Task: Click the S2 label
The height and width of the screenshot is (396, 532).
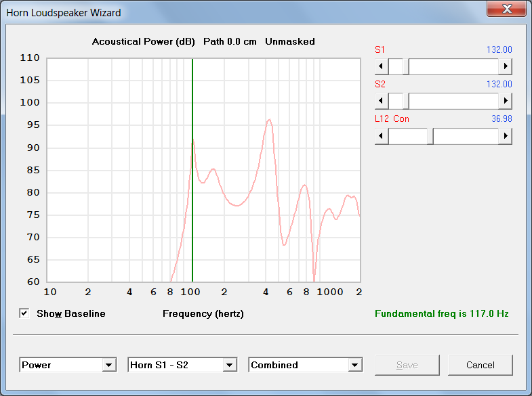Action: click(380, 85)
